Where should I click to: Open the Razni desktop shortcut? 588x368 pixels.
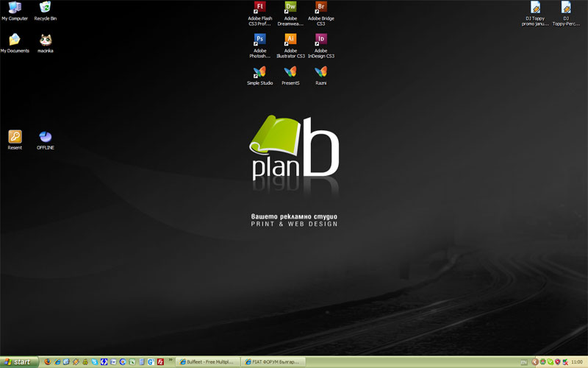click(321, 72)
